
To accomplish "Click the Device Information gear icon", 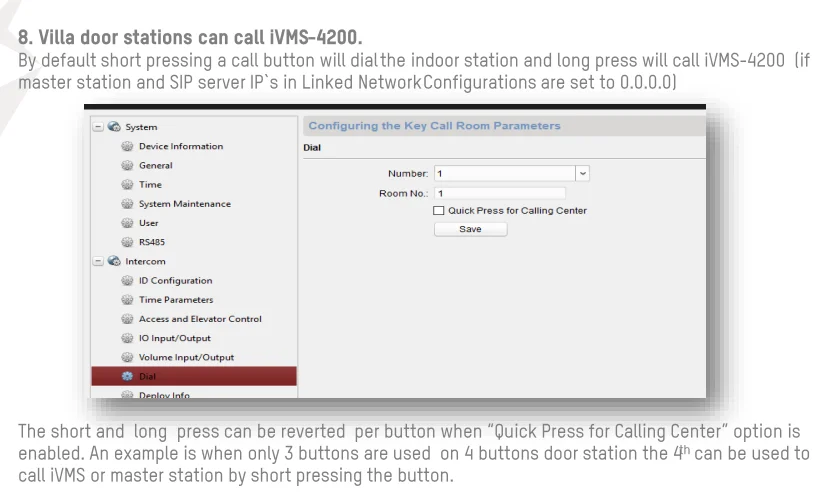I will tap(127, 146).
